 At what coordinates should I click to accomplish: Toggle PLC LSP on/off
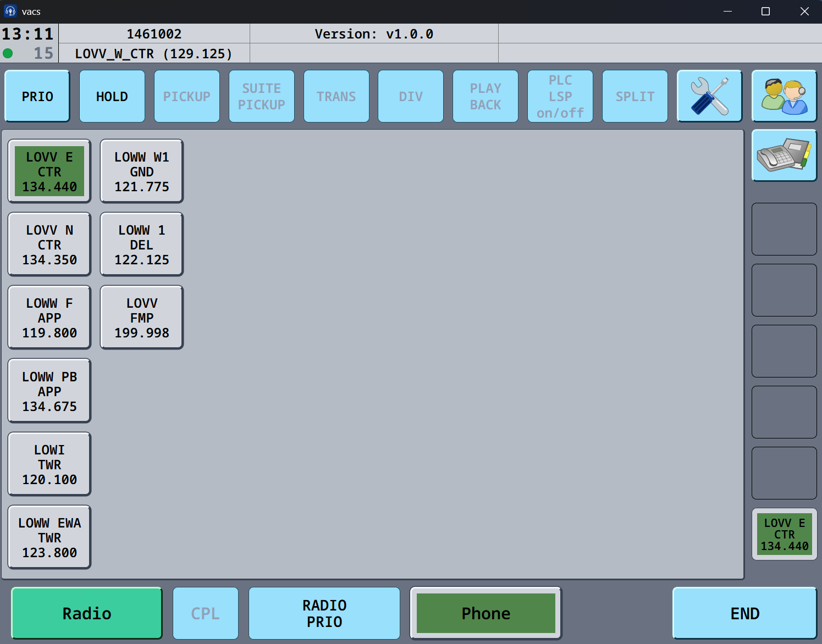560,96
